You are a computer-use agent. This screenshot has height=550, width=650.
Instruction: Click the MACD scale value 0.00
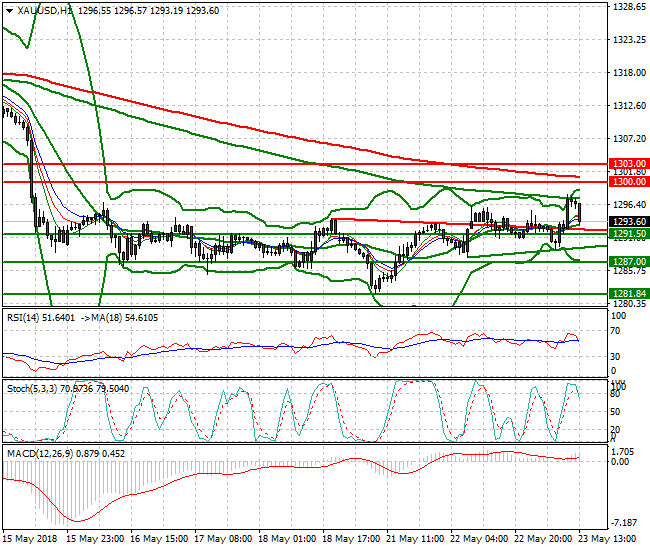pos(620,461)
